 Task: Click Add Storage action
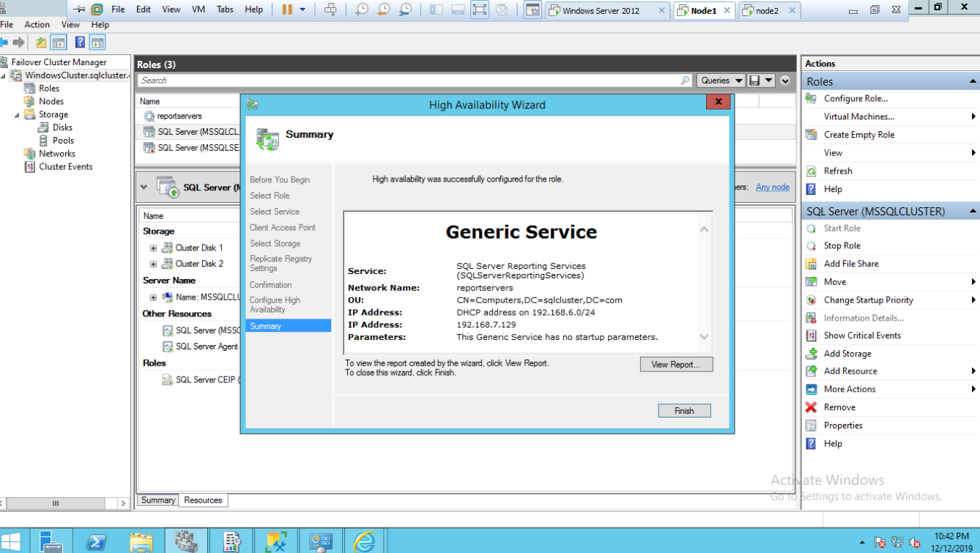click(847, 354)
